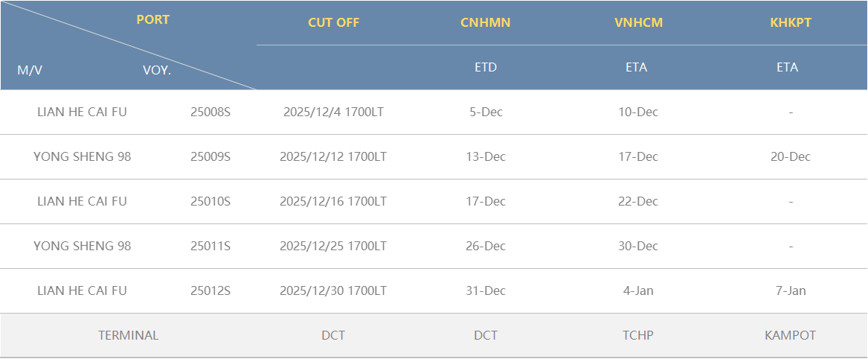This screenshot has height=359, width=868.
Task: Click the VNHCM port header
Action: tap(638, 22)
